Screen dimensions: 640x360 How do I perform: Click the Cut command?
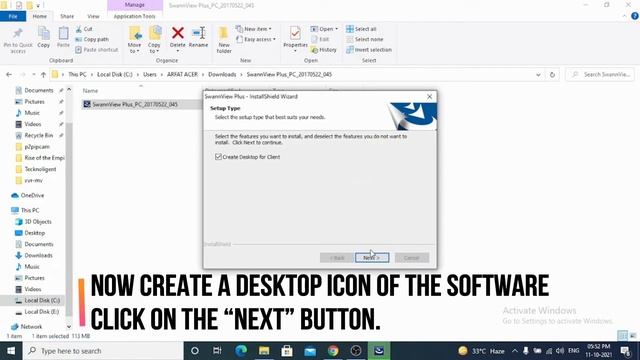[x=84, y=29]
